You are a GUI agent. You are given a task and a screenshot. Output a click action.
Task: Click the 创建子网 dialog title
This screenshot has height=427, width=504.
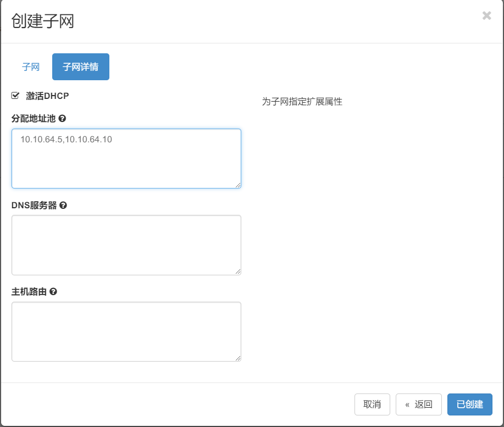[x=42, y=21]
